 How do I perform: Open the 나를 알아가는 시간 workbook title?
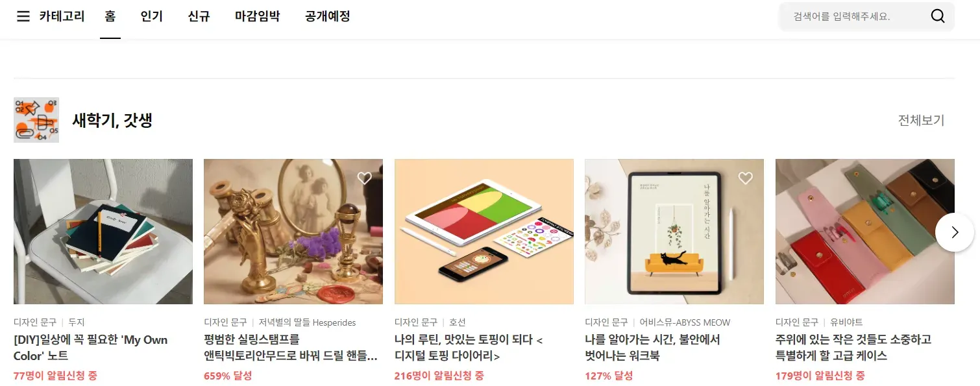652,348
